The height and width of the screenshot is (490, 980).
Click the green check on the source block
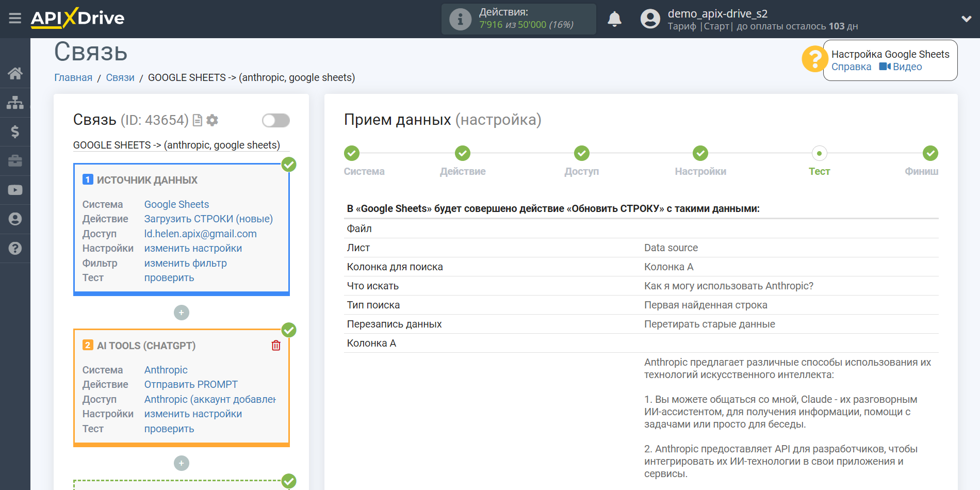click(x=289, y=165)
